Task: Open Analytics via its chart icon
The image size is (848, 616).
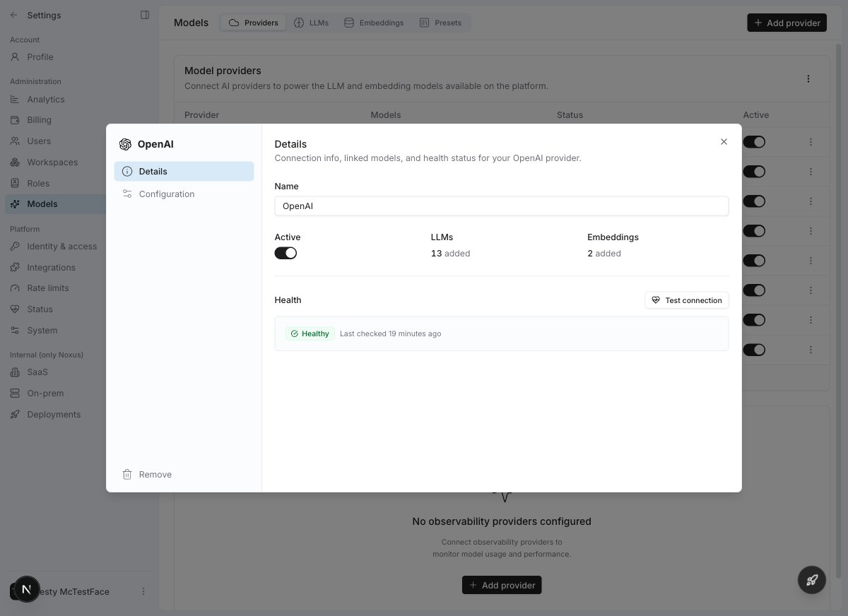Action: coord(15,100)
